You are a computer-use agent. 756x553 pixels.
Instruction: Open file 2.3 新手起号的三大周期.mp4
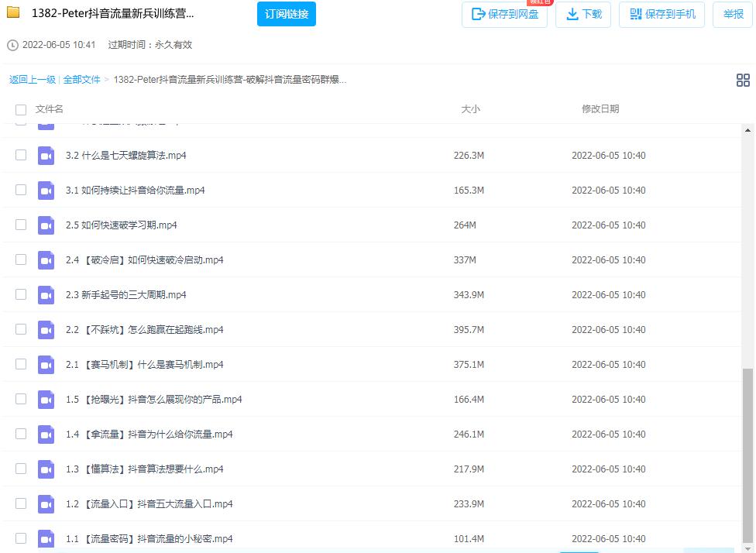(125, 295)
